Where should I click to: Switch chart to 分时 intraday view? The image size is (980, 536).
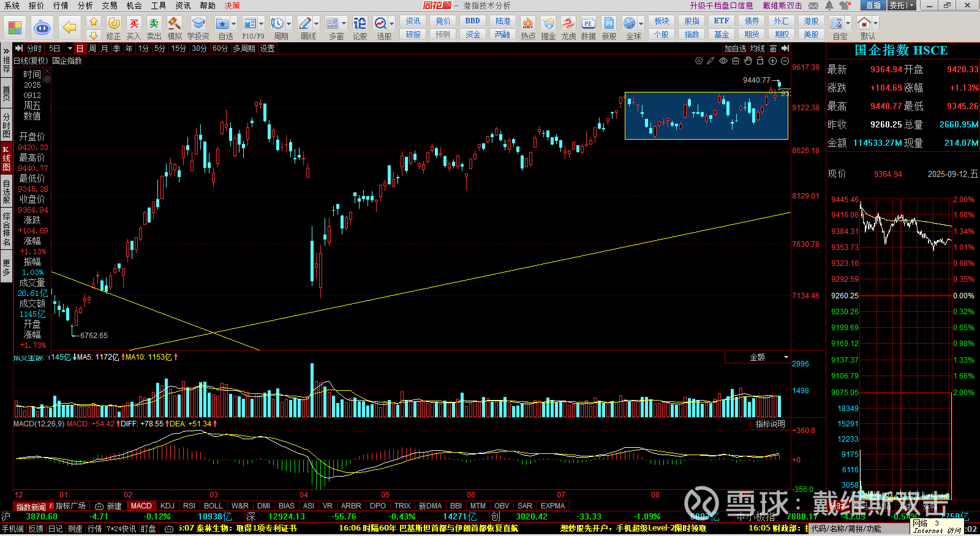click(x=34, y=48)
